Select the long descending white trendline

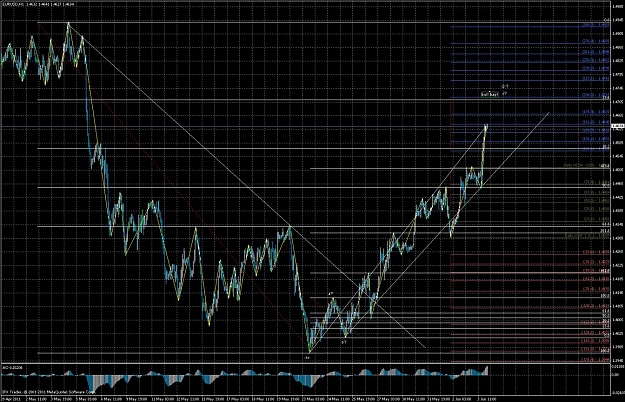click(247, 185)
